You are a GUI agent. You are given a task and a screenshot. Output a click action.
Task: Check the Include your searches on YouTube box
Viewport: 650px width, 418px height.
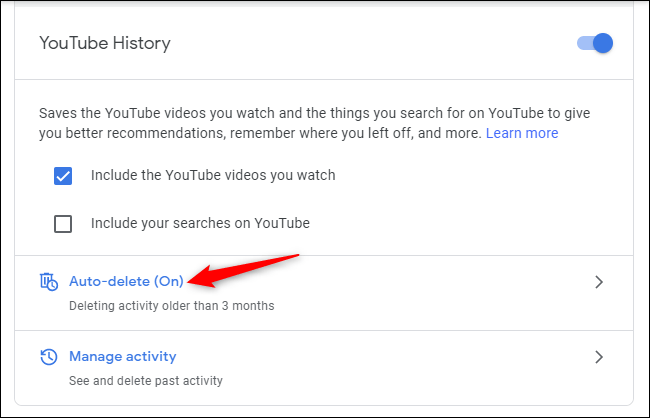(x=63, y=224)
